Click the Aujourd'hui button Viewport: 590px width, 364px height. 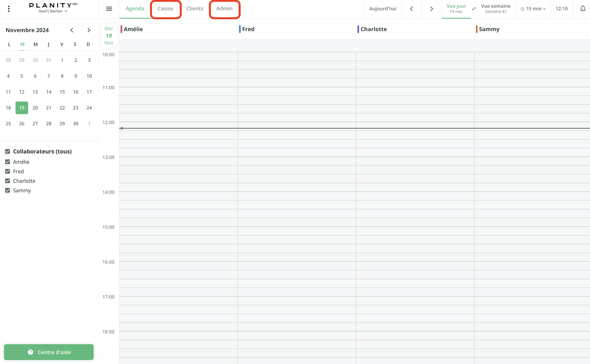coord(382,9)
